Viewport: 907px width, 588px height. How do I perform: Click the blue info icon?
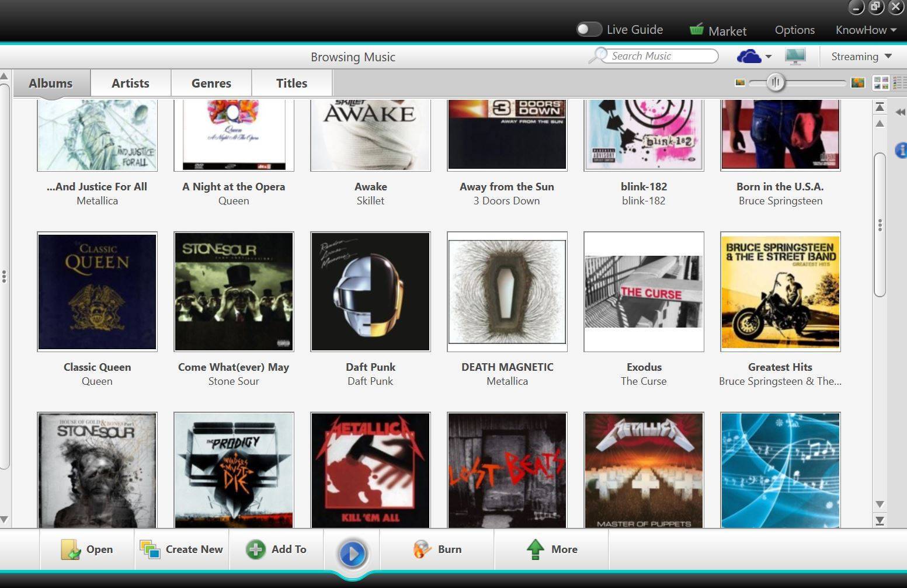pos(901,150)
